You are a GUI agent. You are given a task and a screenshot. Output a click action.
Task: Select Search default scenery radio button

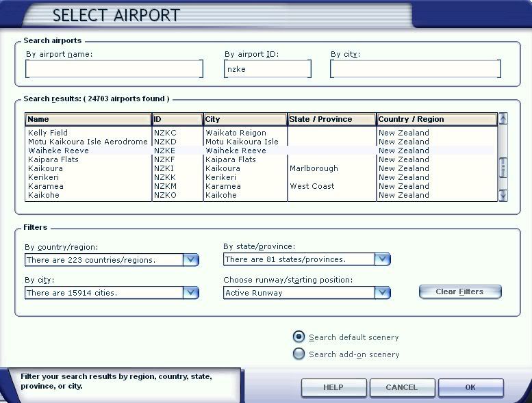pyautogui.click(x=299, y=337)
